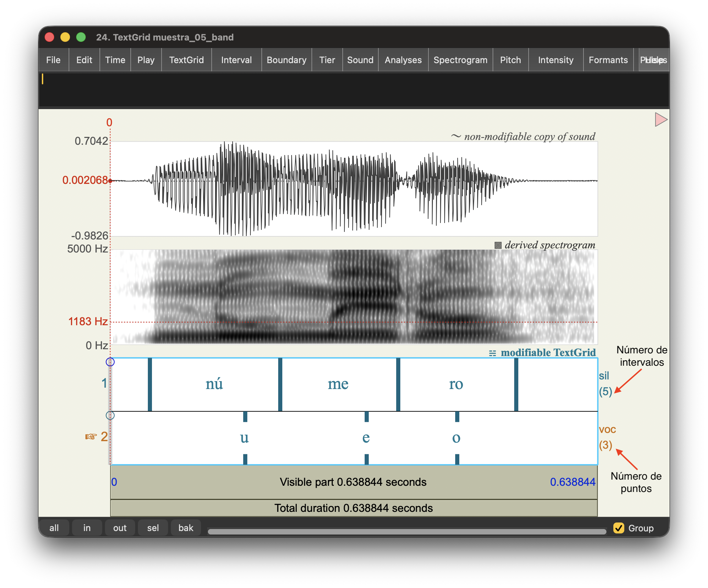708x588 pixels.
Task: Open the Analyses menu
Action: click(403, 60)
